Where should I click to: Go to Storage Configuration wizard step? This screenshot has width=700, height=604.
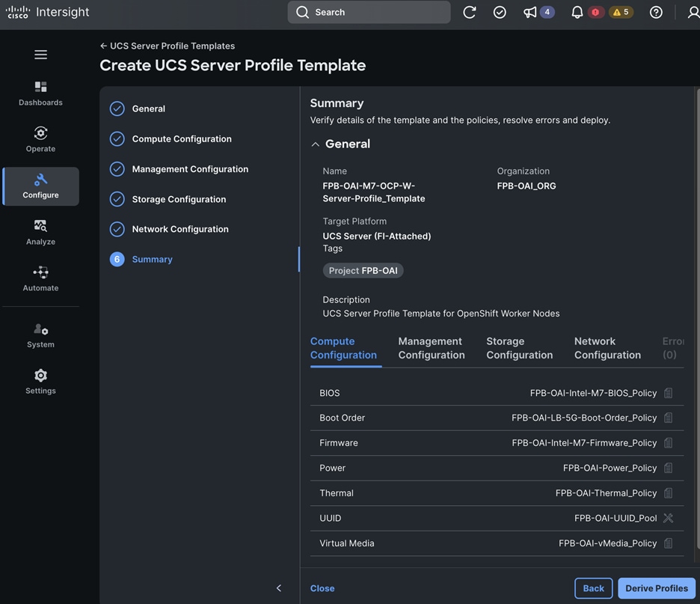coord(168,199)
